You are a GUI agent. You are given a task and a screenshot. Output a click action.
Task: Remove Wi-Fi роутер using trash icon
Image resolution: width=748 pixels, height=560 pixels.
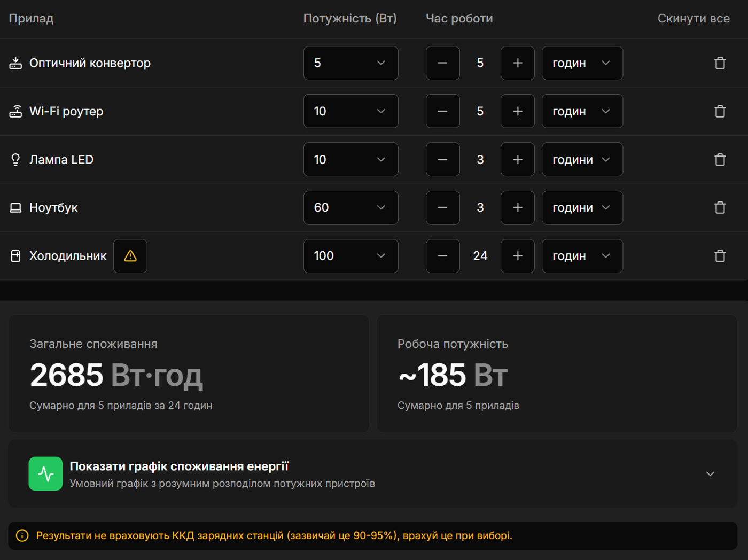[720, 111]
